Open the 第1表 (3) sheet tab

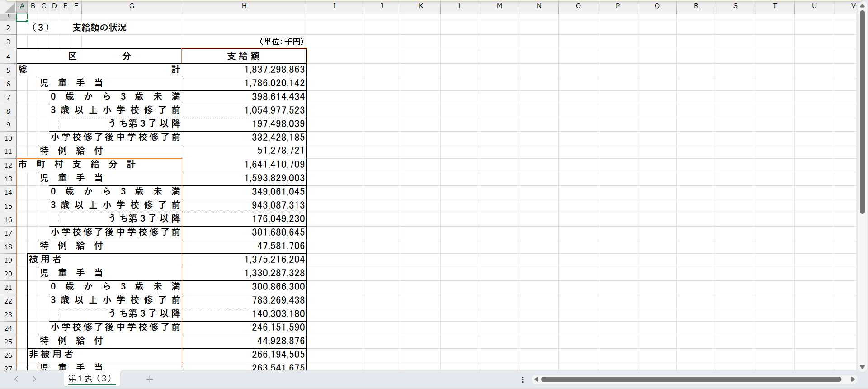tap(90, 379)
